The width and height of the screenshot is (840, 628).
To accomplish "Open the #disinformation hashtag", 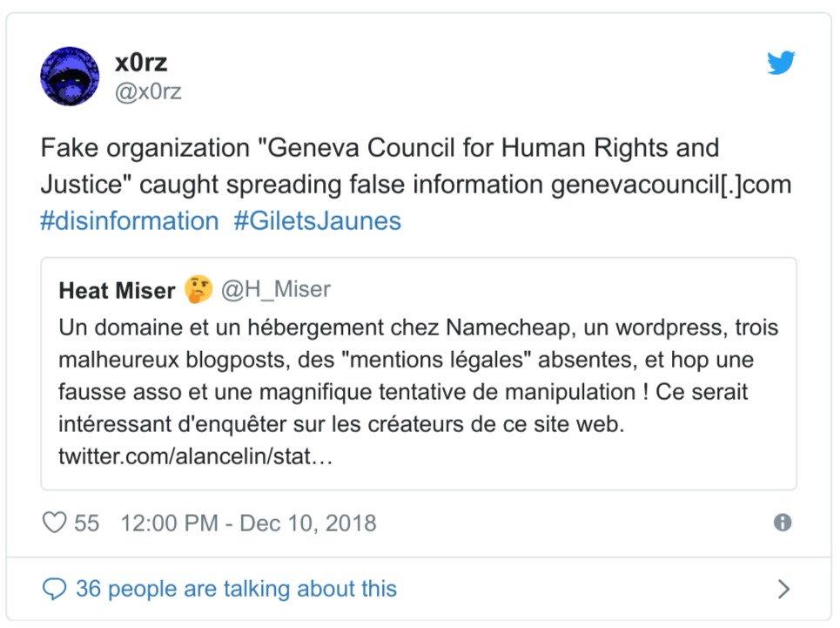I will point(130,221).
